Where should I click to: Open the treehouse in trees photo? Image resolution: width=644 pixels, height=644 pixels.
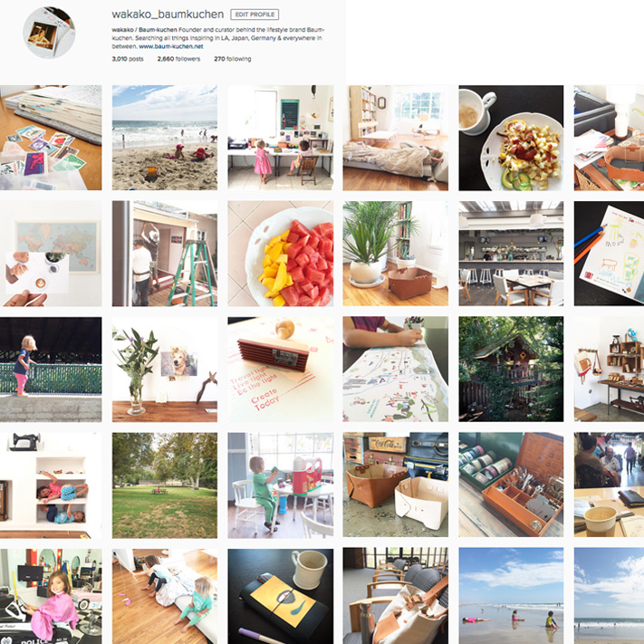coord(511,370)
